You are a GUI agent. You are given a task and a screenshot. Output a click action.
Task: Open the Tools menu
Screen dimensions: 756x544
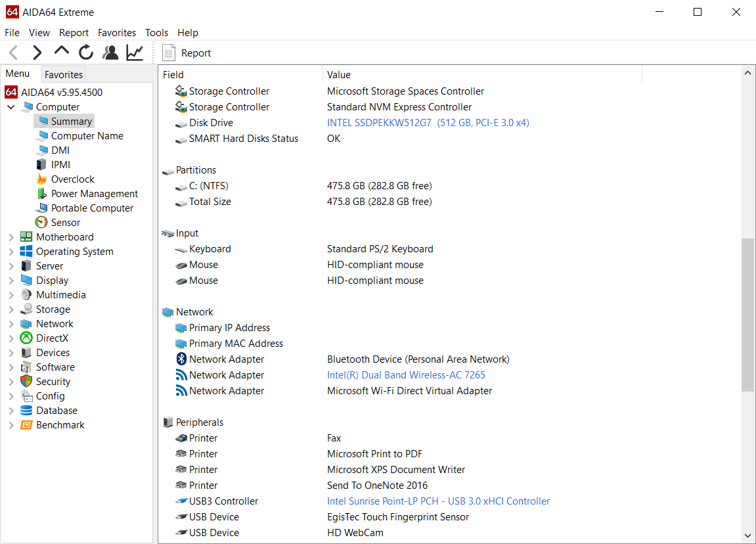157,32
